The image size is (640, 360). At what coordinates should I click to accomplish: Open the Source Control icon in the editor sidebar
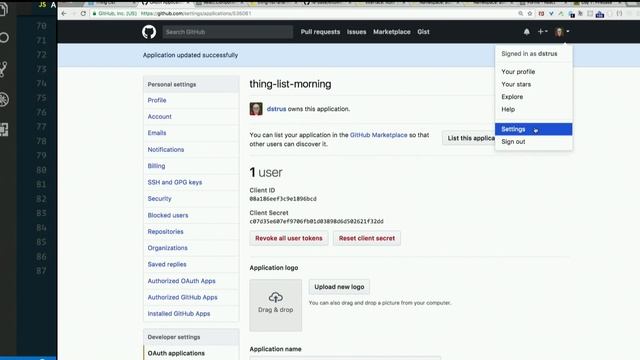4,69
